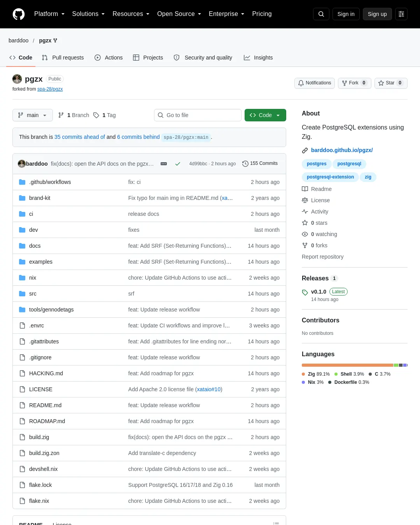Click the flake.nix file icon
Viewport: 420px width, 525px height.
22,501
